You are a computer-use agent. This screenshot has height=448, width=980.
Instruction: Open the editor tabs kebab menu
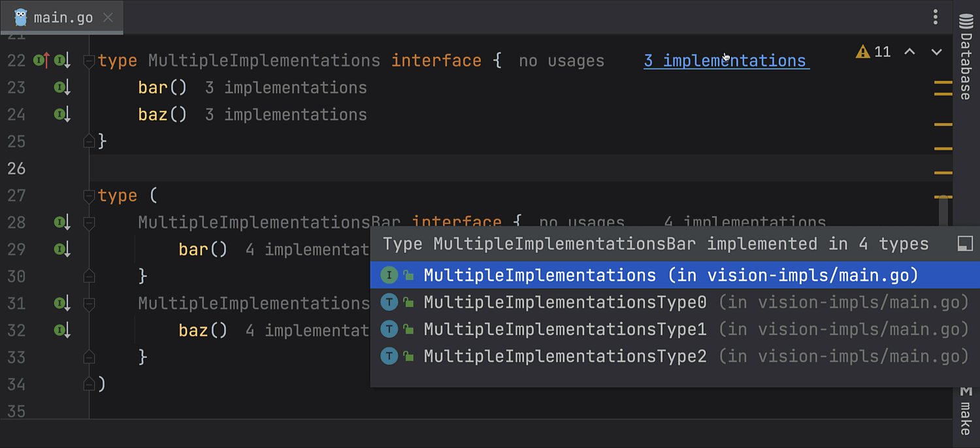point(936,17)
